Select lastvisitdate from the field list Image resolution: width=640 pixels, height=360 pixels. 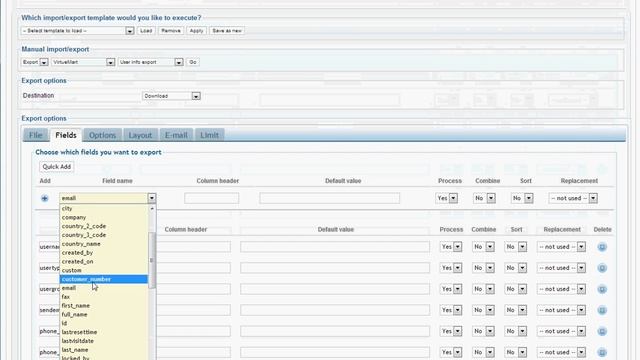104,341
